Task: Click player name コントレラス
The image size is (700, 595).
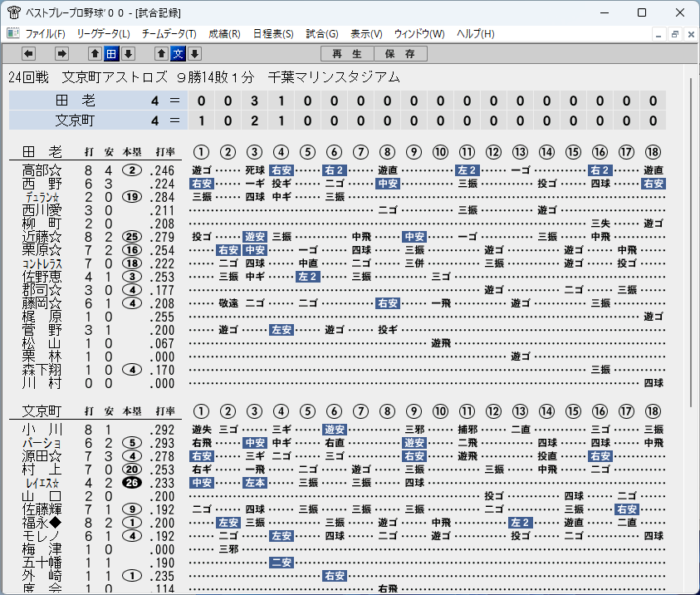Action: click(42, 263)
